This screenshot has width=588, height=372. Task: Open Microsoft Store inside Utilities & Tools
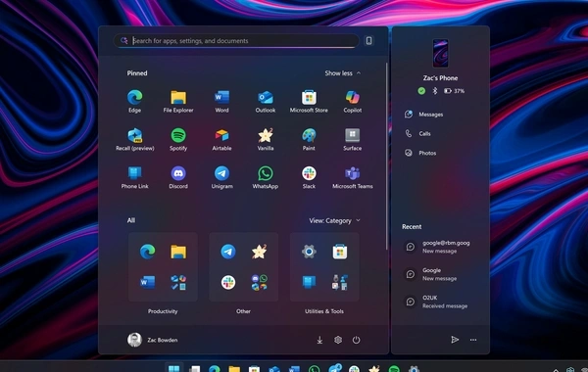340,252
